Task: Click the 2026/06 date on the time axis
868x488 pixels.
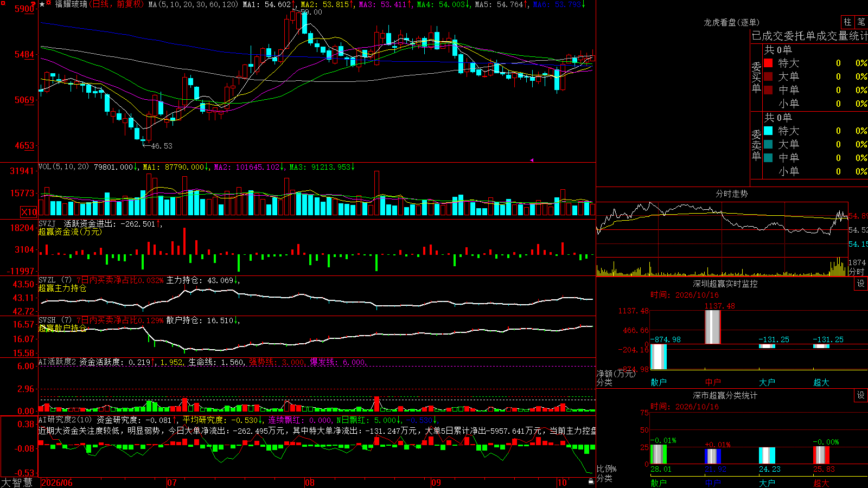Action: pos(57,483)
